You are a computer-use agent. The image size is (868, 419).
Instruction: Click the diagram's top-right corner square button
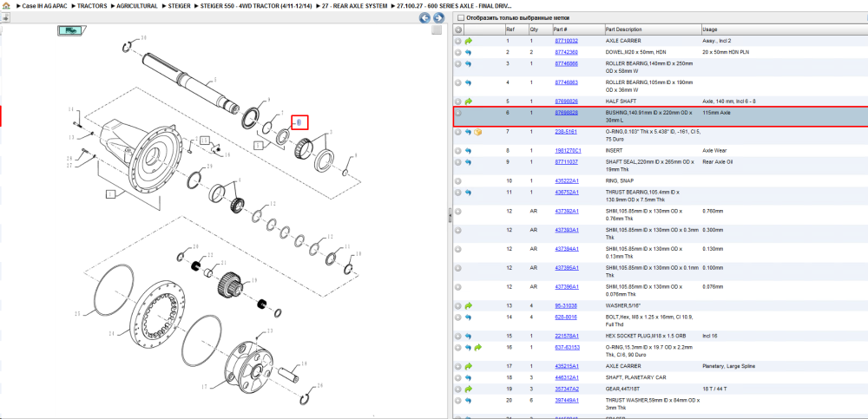pos(437,29)
